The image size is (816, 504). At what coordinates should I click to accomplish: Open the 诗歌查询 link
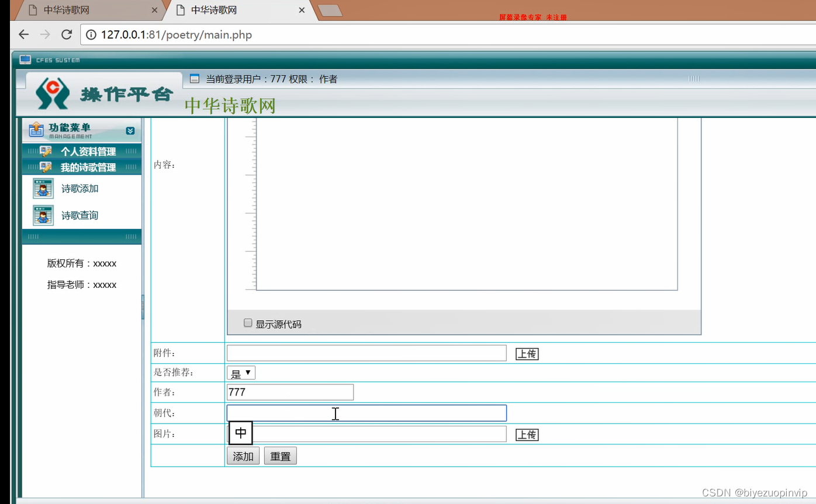point(80,215)
